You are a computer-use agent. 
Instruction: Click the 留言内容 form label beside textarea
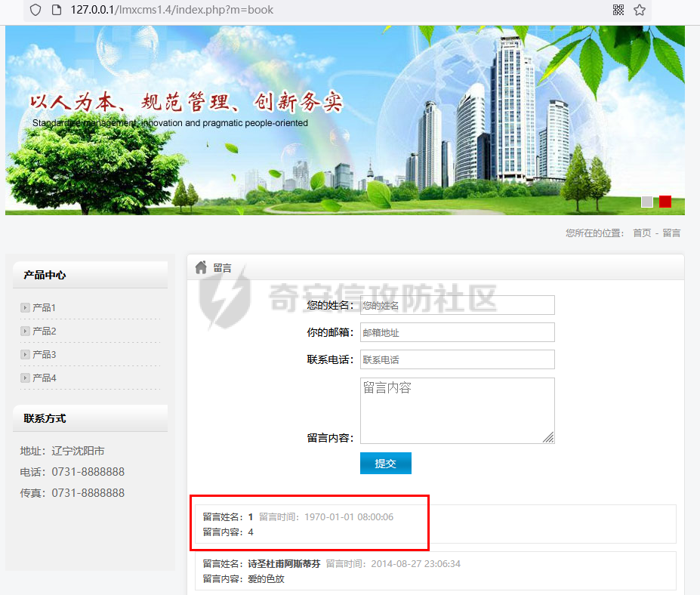(x=330, y=438)
